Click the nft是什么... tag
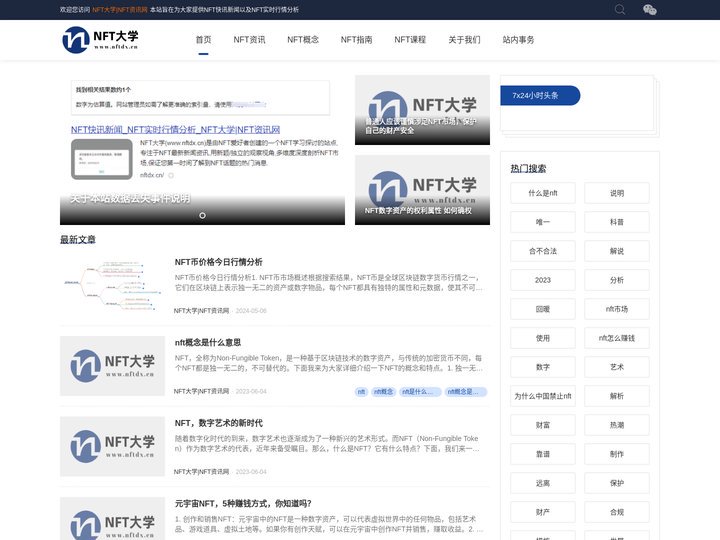This screenshot has height=540, width=720. click(x=420, y=392)
